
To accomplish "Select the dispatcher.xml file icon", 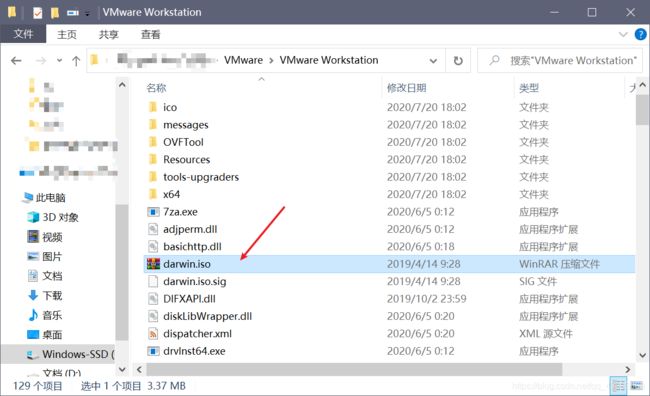I will pos(153,333).
